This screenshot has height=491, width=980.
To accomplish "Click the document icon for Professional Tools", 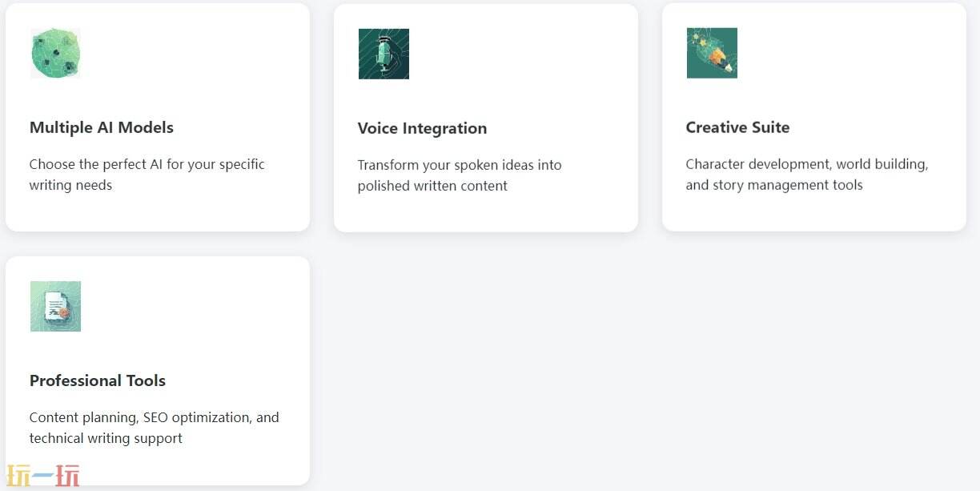I will [x=55, y=306].
